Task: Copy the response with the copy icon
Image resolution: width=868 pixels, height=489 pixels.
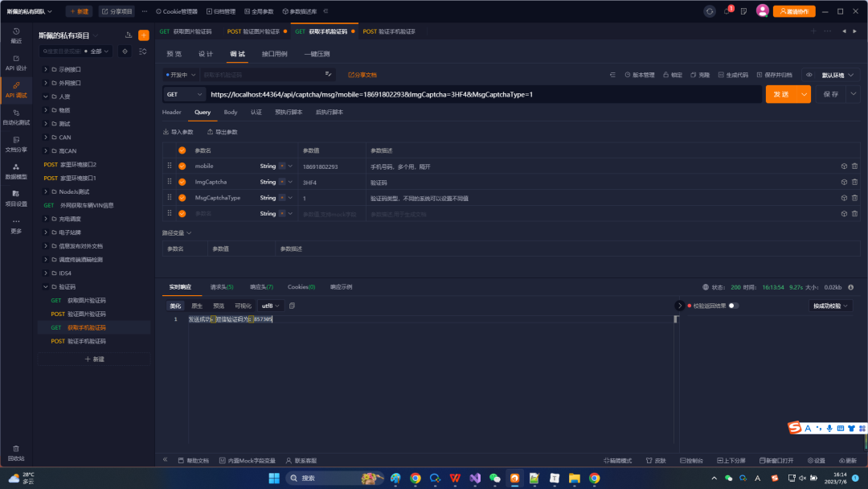Action: 293,306
